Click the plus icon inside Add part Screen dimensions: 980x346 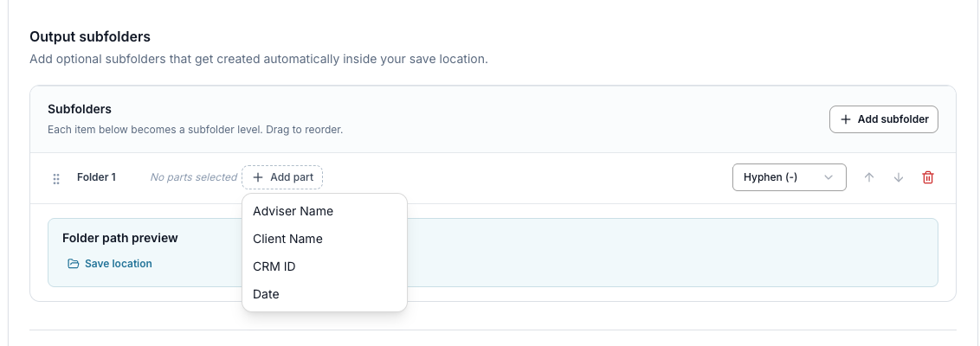tap(257, 177)
